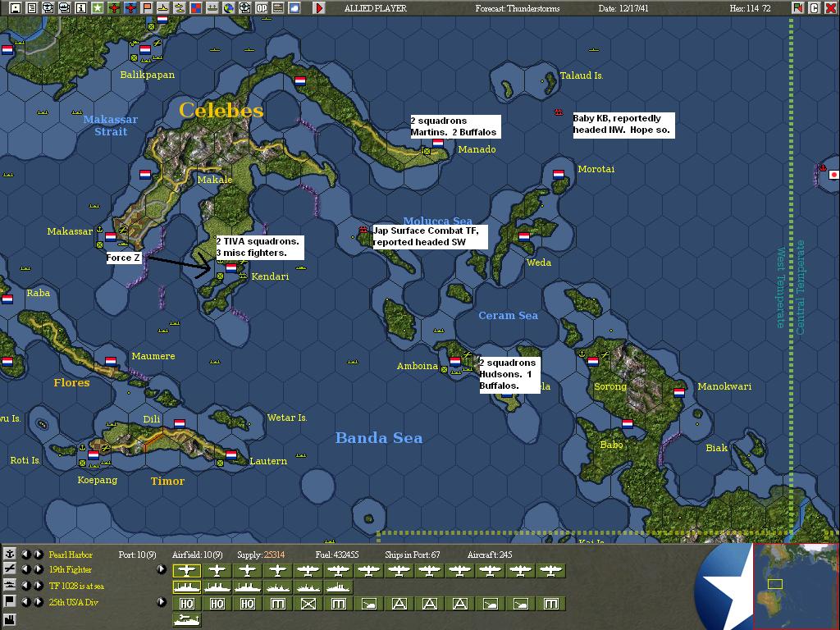The width and height of the screenshot is (840, 630).
Task: Toggle the map flag icon on the toolbar
Action: (x=146, y=7)
